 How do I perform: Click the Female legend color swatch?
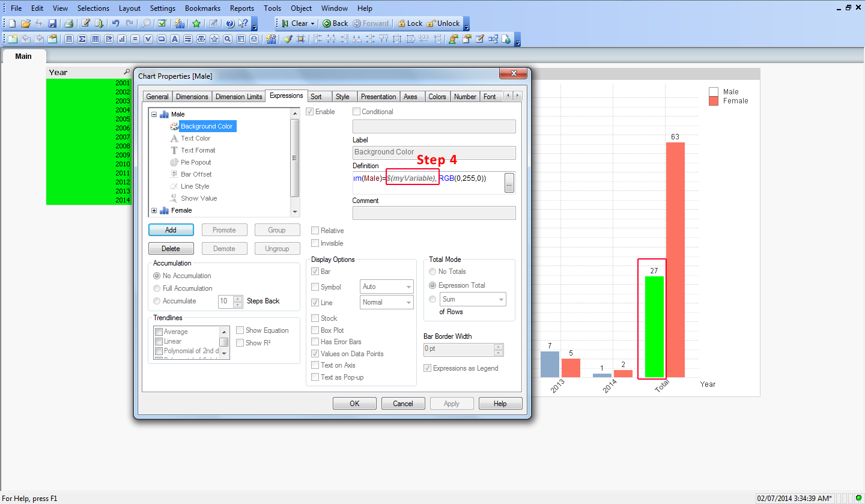click(x=714, y=101)
